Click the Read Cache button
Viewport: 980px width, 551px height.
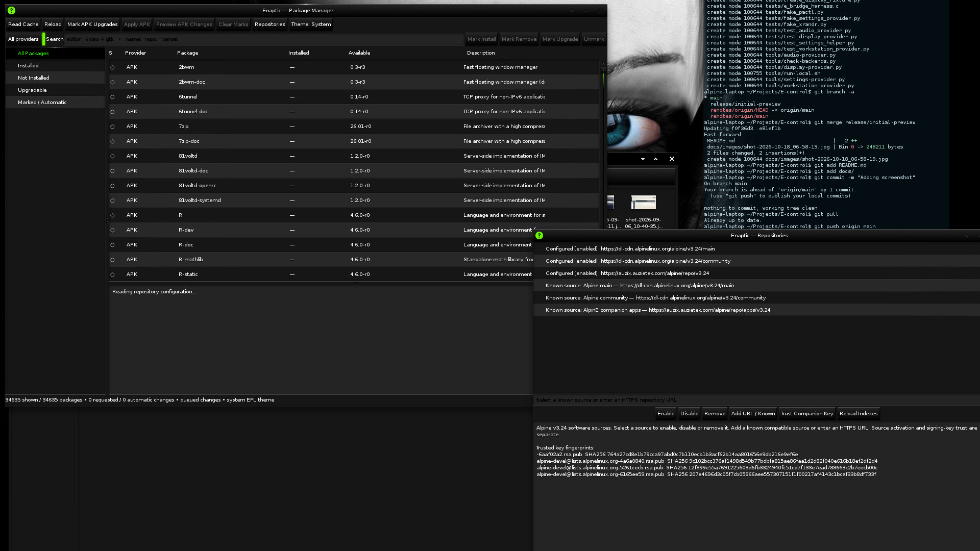(23, 24)
